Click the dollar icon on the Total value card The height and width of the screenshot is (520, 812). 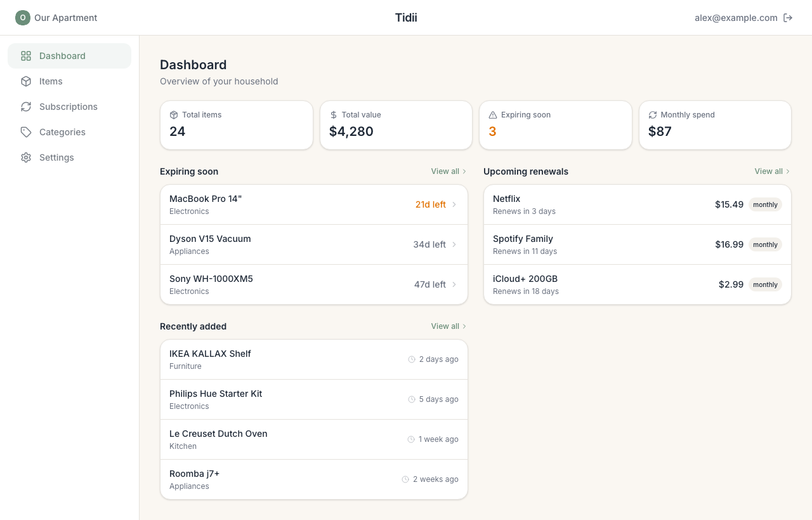click(x=333, y=115)
